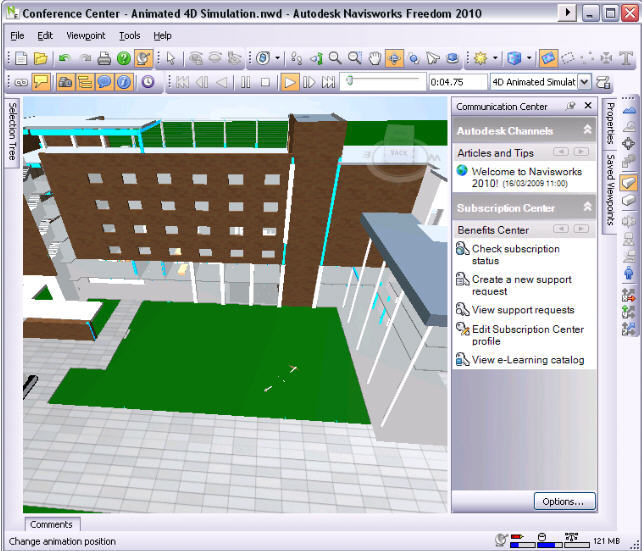The height and width of the screenshot is (551, 642).
Task: Open the Properties side tab
Action: [610, 124]
